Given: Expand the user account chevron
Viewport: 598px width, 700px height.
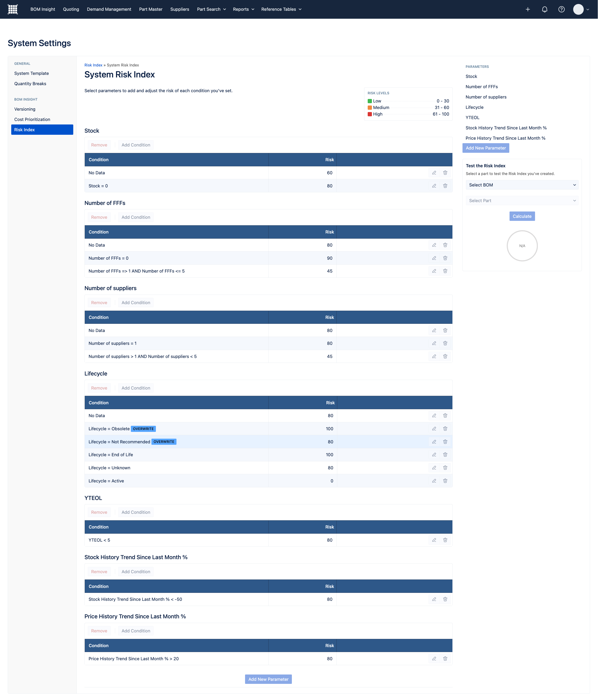Looking at the screenshot, I should point(588,9).
